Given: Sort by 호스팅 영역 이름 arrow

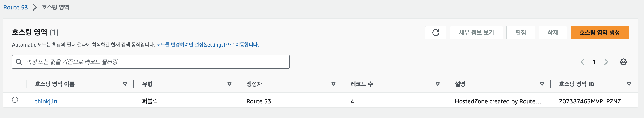Looking at the screenshot, I should coord(125,84).
